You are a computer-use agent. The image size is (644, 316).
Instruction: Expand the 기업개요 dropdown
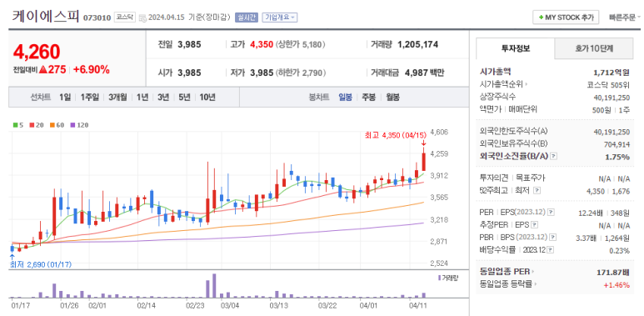(x=279, y=18)
